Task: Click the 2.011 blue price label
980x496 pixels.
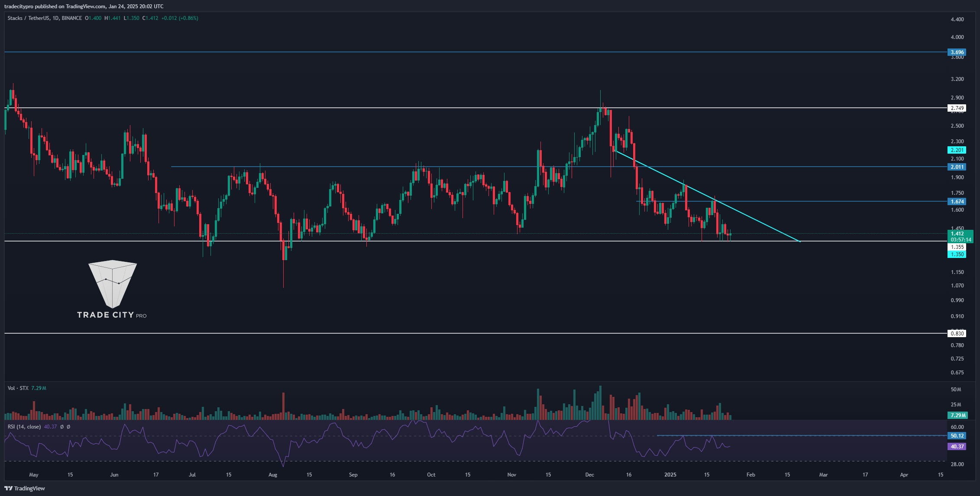Action: pos(957,167)
